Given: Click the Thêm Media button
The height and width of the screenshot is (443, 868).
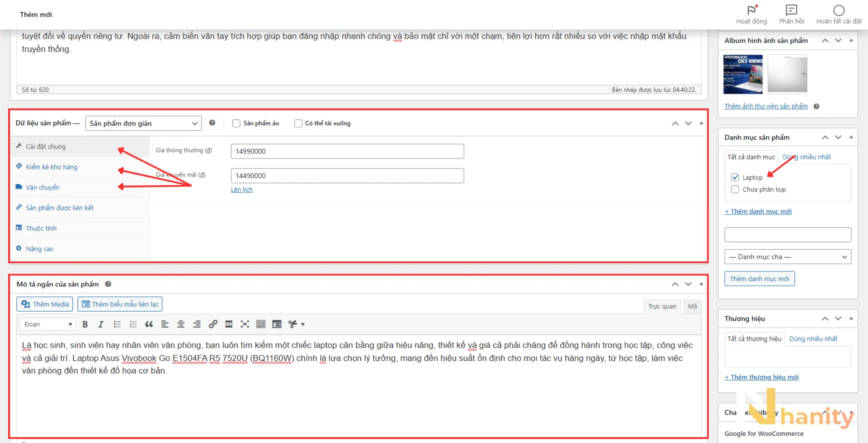Looking at the screenshot, I should click(45, 304).
